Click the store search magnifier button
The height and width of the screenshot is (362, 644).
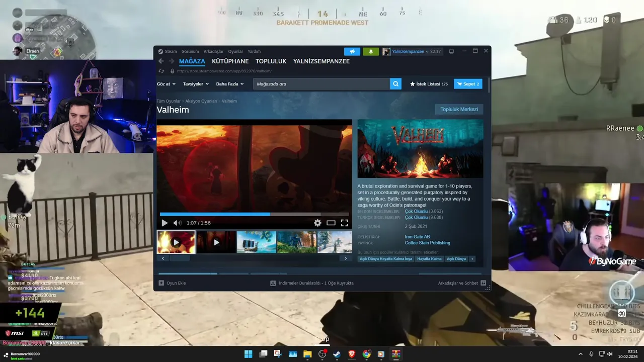tap(396, 84)
